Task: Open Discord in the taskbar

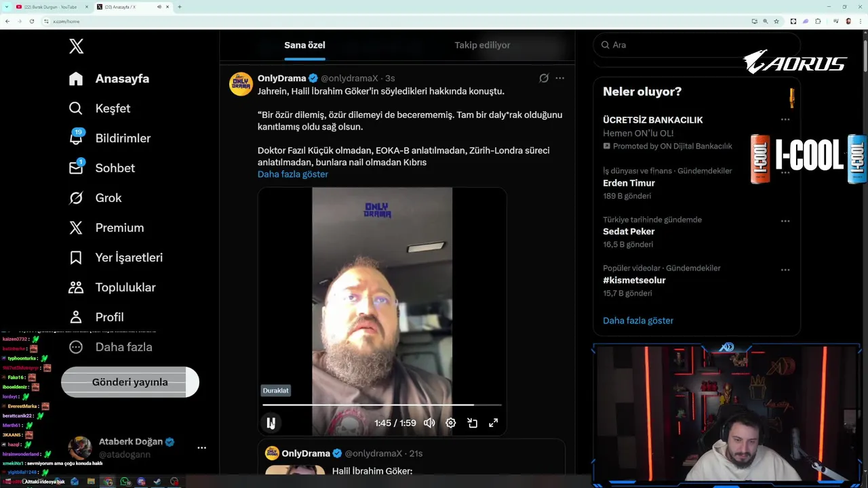Action: coord(141,482)
